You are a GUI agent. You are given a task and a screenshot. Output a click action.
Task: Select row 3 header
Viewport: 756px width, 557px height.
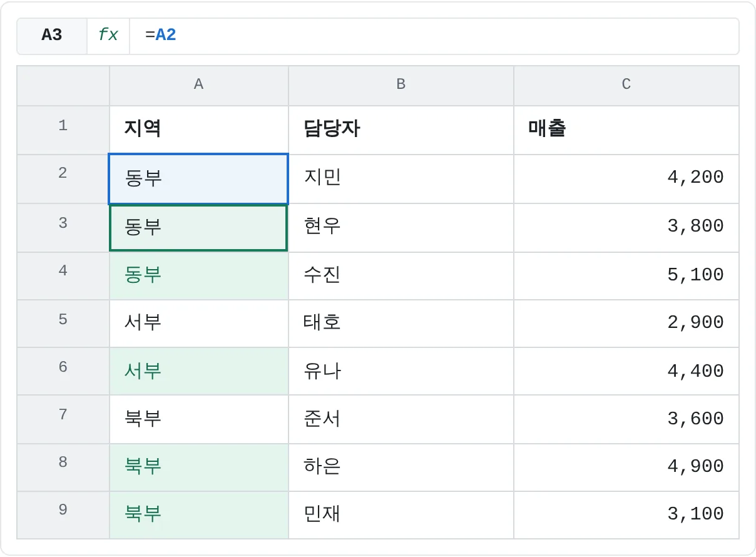click(63, 227)
